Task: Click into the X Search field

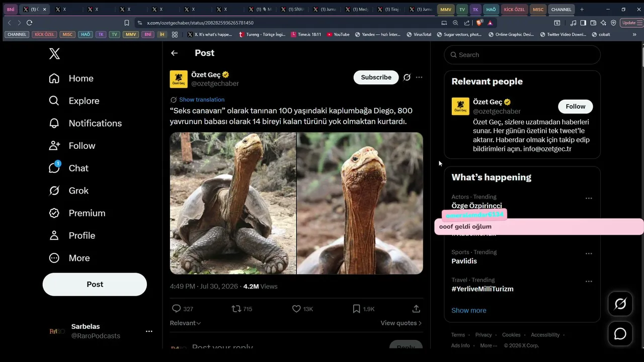Action: tap(522, 55)
